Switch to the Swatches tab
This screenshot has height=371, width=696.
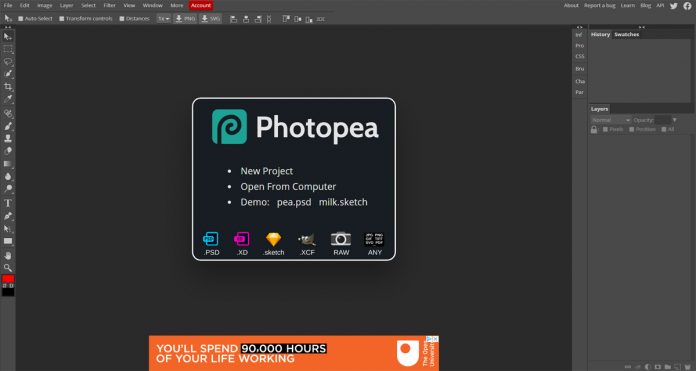point(626,34)
